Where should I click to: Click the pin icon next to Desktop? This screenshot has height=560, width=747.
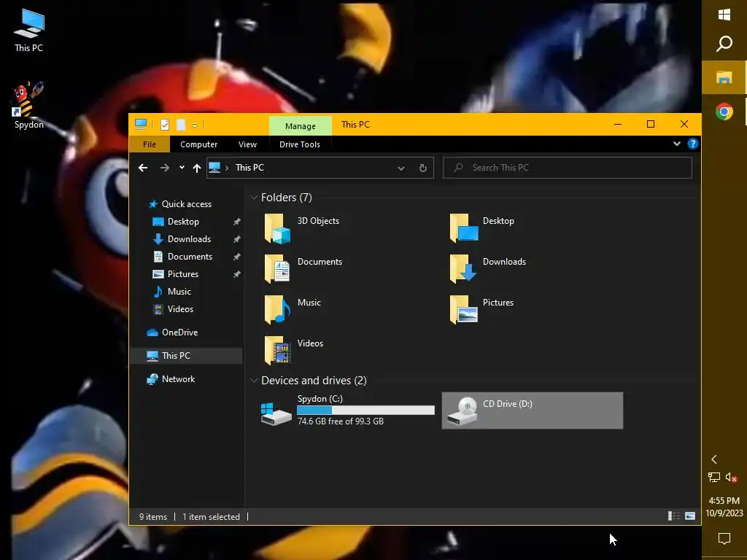pos(236,222)
